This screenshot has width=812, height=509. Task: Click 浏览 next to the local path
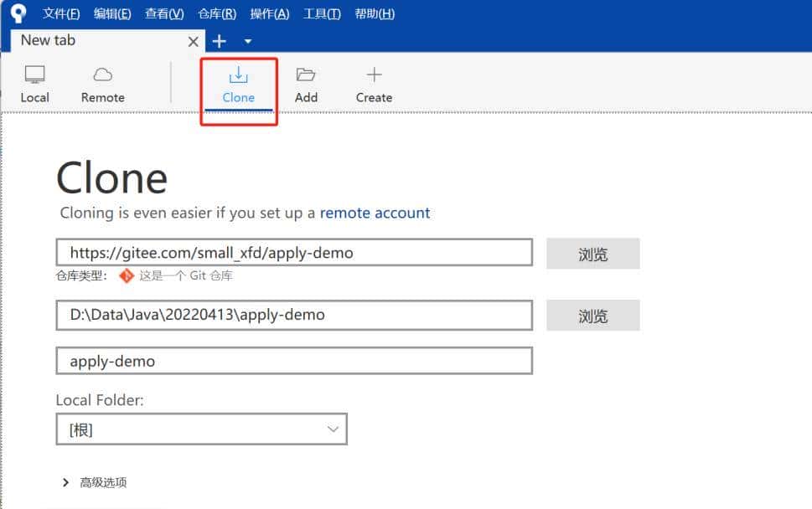point(592,316)
